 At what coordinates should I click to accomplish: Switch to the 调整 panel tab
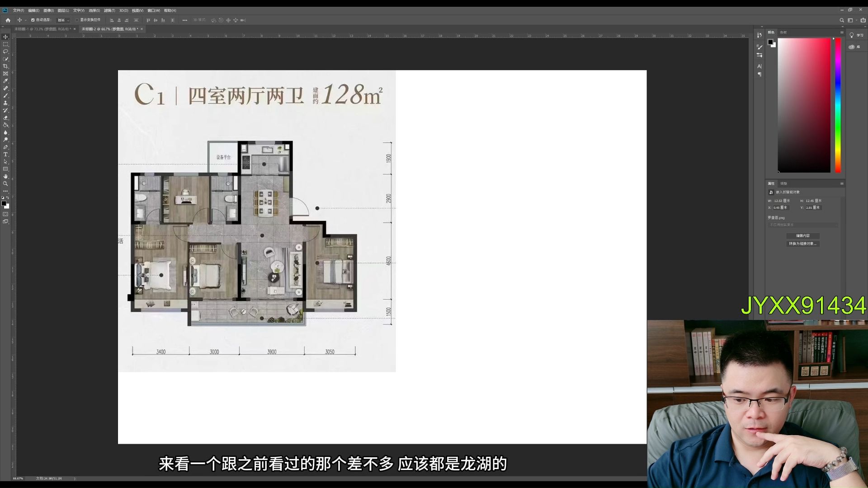pyautogui.click(x=784, y=183)
